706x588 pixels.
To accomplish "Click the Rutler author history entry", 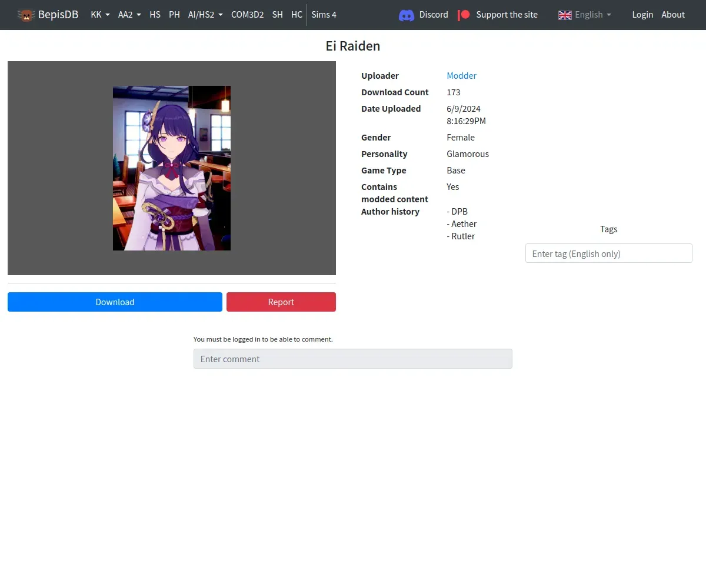I will click(x=461, y=236).
